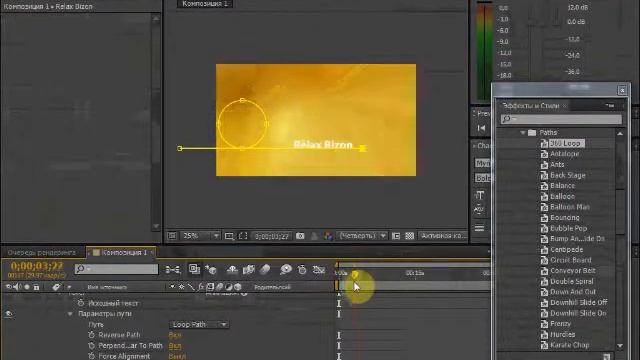
Task: Click the snapshot camera icon in the viewer
Action: [300, 236]
